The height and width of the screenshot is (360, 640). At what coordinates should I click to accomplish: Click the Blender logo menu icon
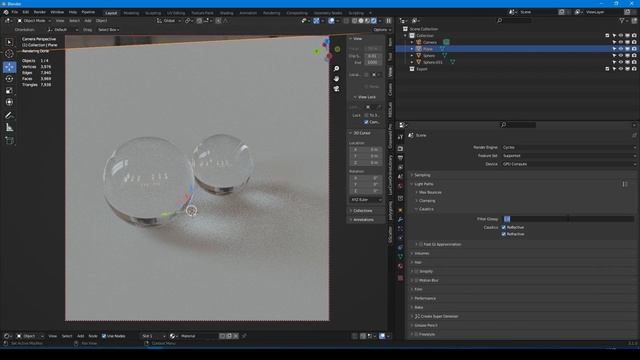pos(6,12)
